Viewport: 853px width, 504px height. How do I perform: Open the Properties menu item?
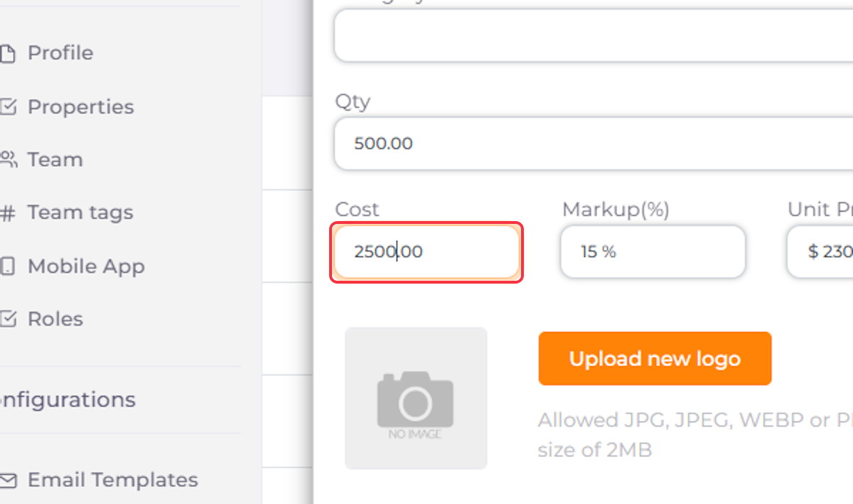[x=80, y=107]
